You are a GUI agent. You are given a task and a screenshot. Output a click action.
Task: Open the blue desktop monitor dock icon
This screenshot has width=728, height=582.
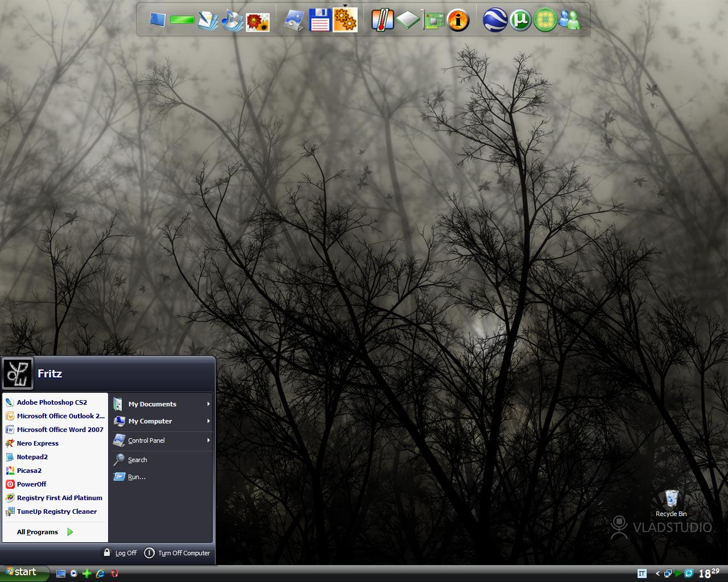pos(157,20)
